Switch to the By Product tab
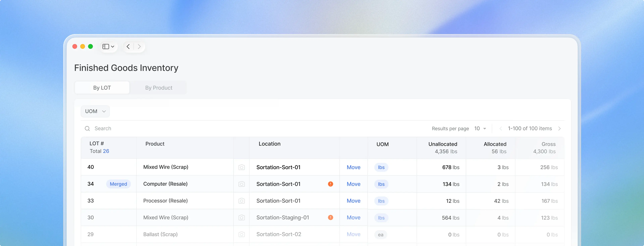Screen dimensions: 644x246 coord(158,88)
